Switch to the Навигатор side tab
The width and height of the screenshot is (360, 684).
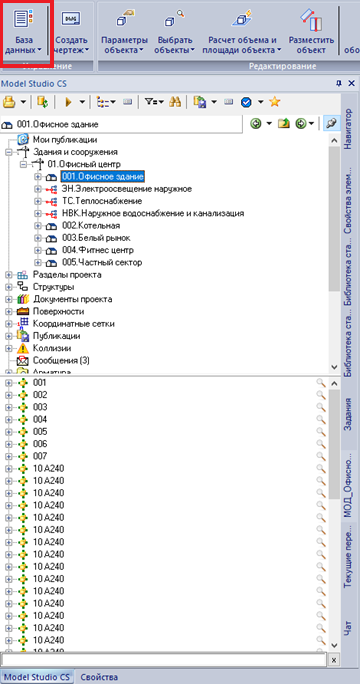pyautogui.click(x=348, y=129)
